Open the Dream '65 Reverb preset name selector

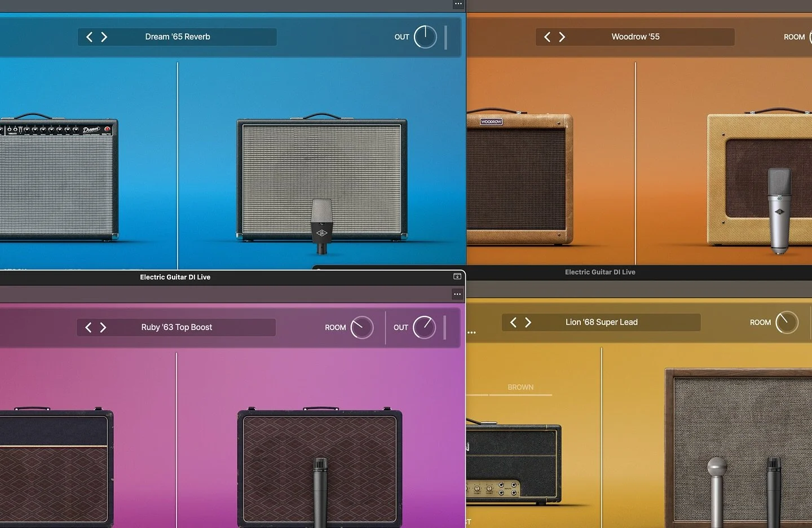click(x=176, y=36)
